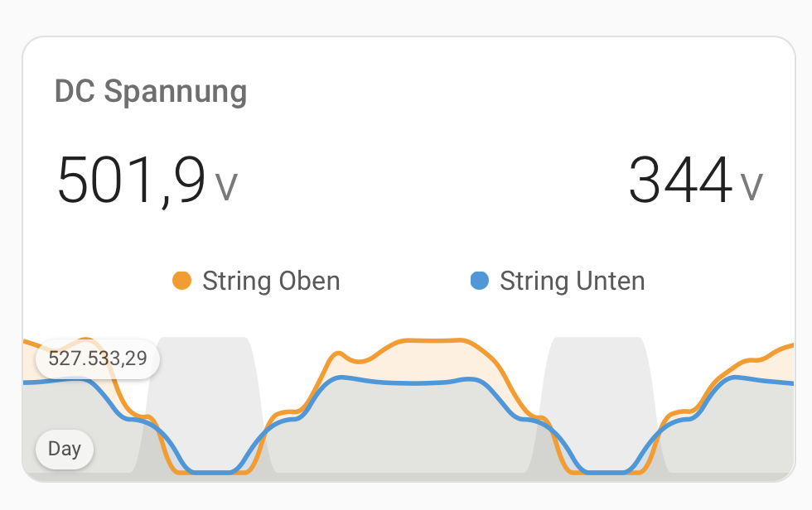The height and width of the screenshot is (510, 812).
Task: Select the 527.533,29 value badge
Action: point(98,359)
